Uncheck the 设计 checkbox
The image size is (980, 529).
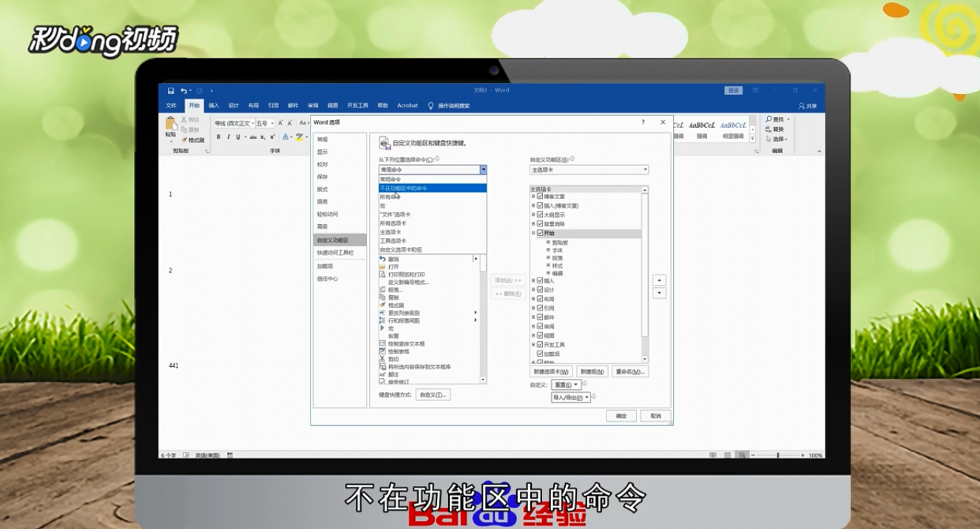[540, 290]
